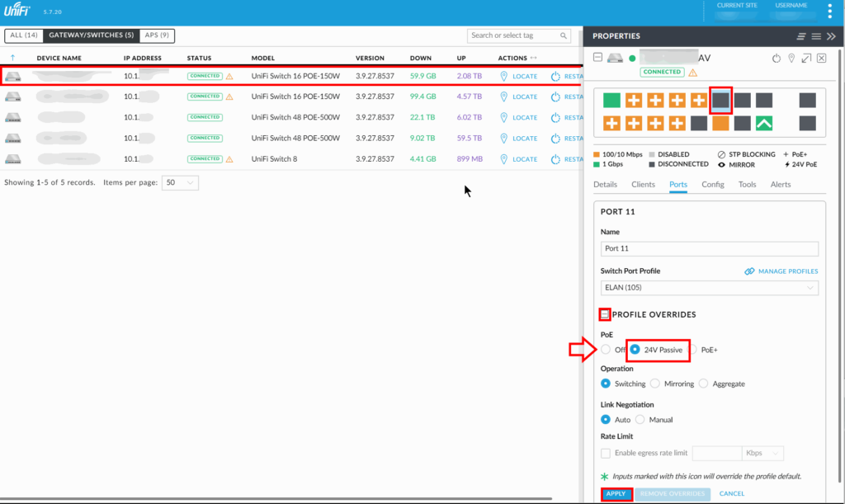Screen dimensions: 845x504
Task: Collapse Properties panel with double chevron
Action: pyautogui.click(x=831, y=36)
